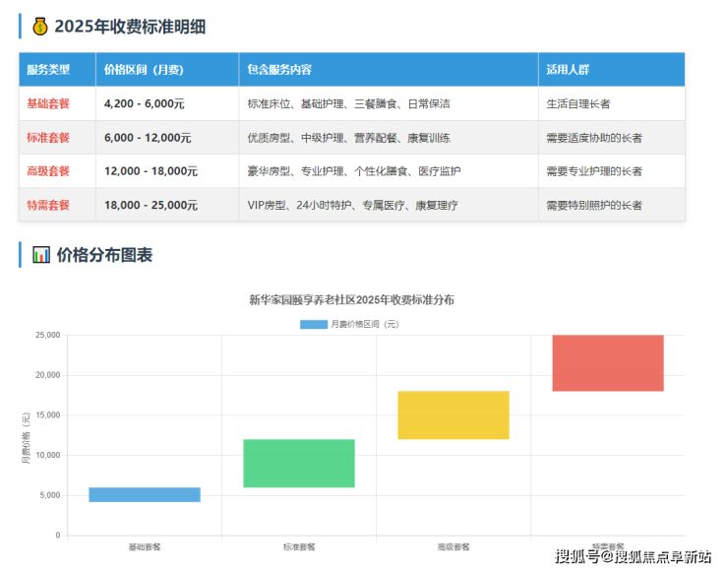Click the blue 基础套餐 bar in chart
728x572 pixels.
tap(145, 494)
